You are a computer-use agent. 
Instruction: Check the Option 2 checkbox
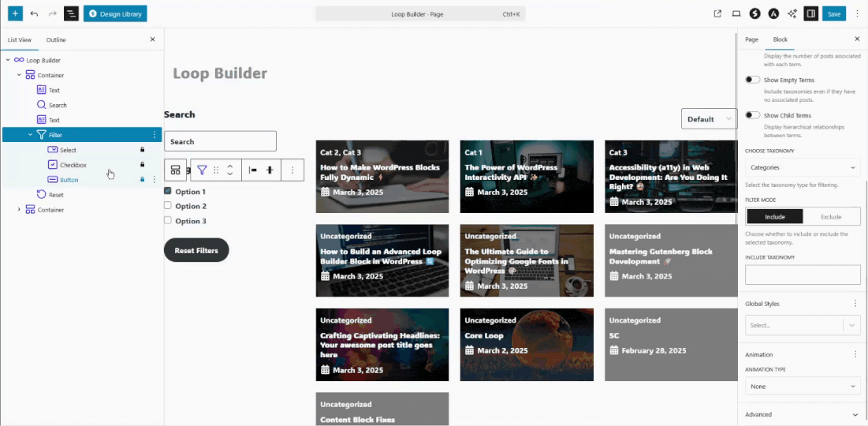click(168, 206)
